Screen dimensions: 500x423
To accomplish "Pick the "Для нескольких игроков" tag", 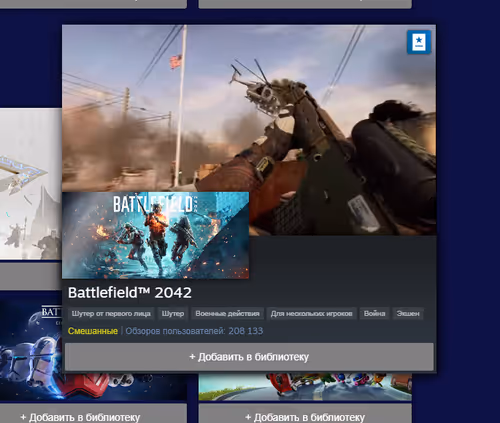I will 311,314.
